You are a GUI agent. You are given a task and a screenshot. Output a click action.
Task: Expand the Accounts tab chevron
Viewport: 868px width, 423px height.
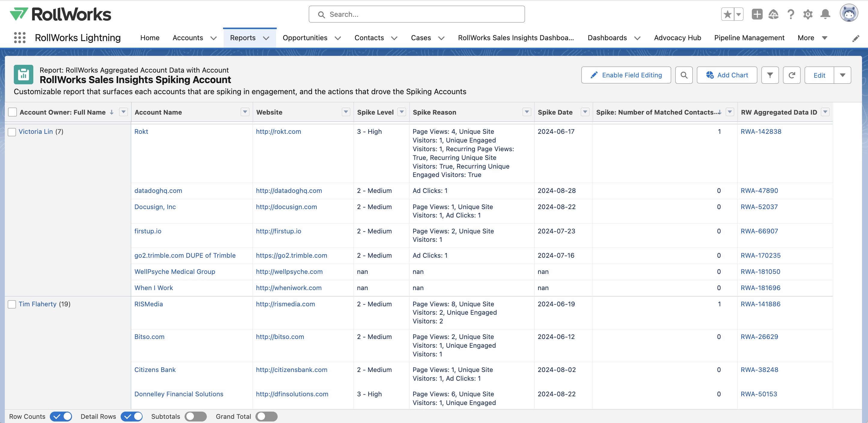[213, 38]
